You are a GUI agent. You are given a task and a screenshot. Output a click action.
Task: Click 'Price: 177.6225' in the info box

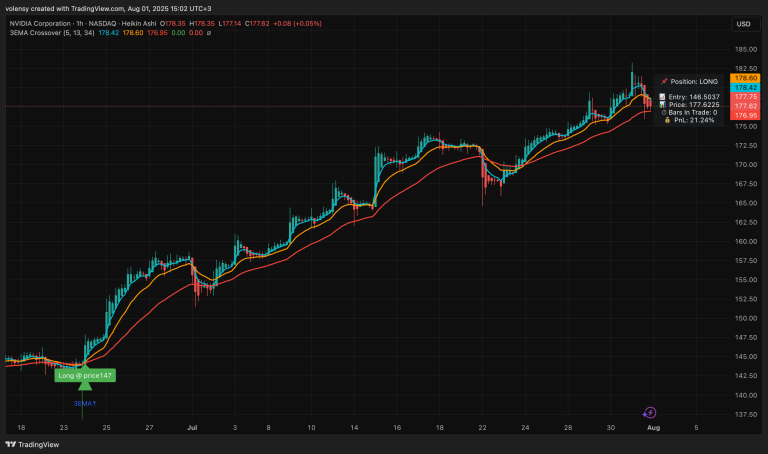pyautogui.click(x=694, y=105)
